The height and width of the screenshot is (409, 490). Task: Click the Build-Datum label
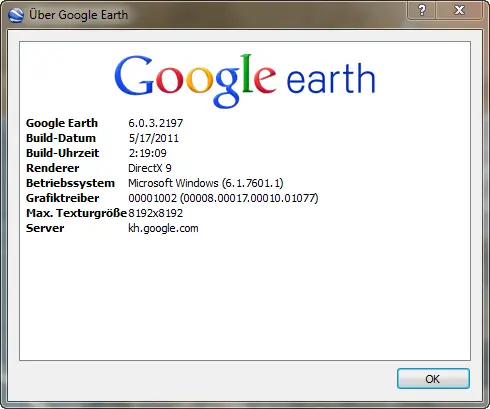[61, 138]
